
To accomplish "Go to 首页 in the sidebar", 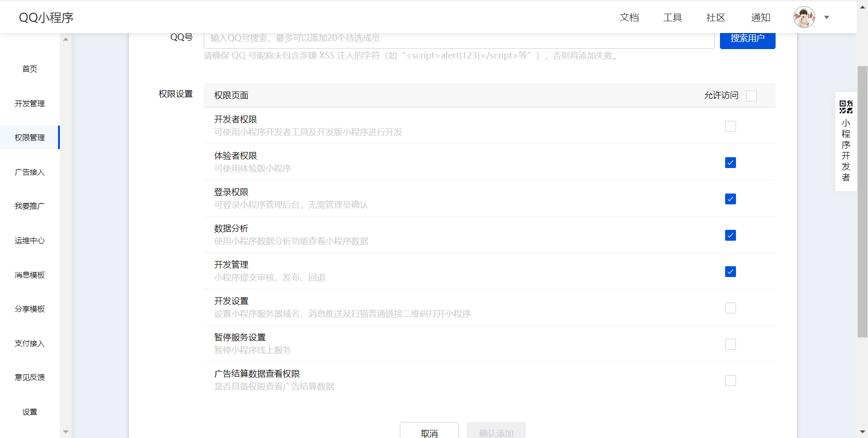I will (30, 69).
